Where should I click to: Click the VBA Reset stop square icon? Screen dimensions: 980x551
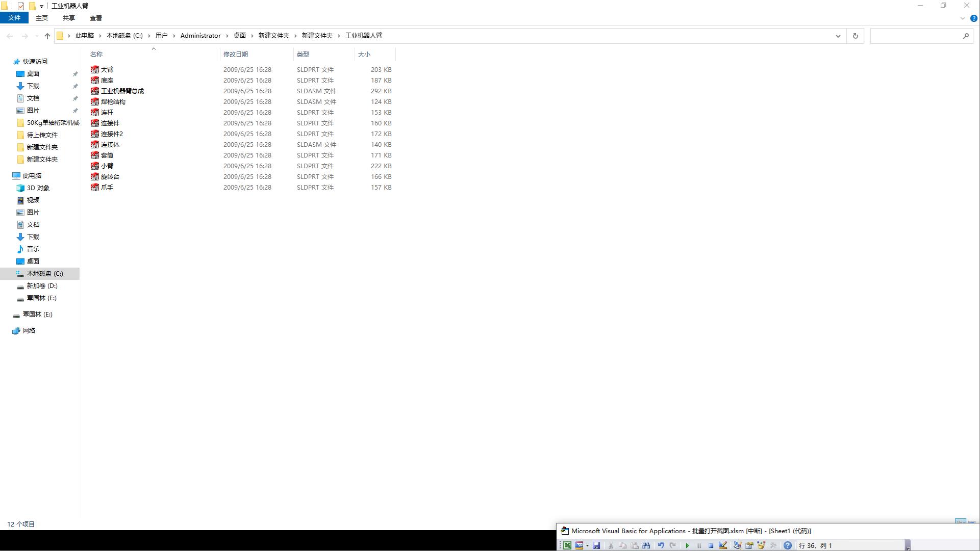coord(711,545)
